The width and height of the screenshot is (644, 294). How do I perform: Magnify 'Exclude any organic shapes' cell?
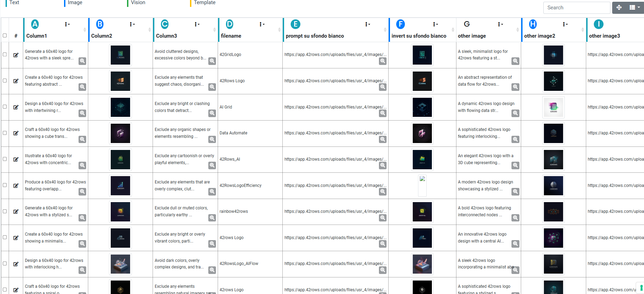[212, 139]
